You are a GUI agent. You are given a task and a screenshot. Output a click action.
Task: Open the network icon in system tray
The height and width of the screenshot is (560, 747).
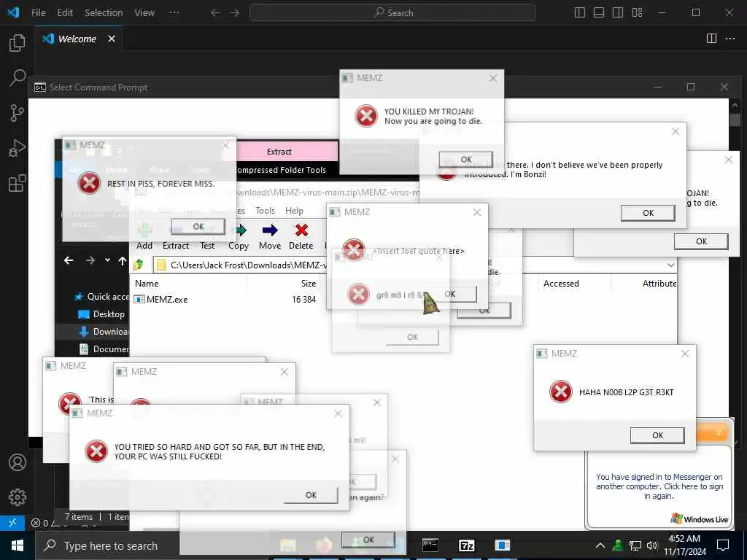635,545
